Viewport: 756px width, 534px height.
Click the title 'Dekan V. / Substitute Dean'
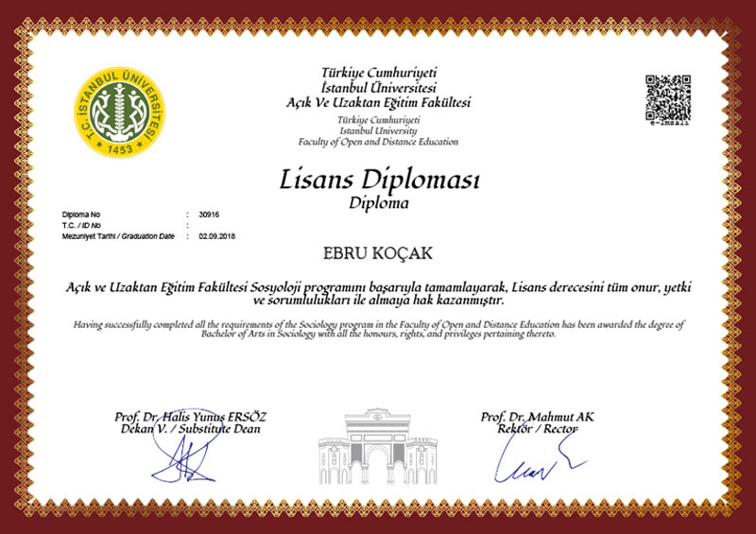tap(191, 429)
